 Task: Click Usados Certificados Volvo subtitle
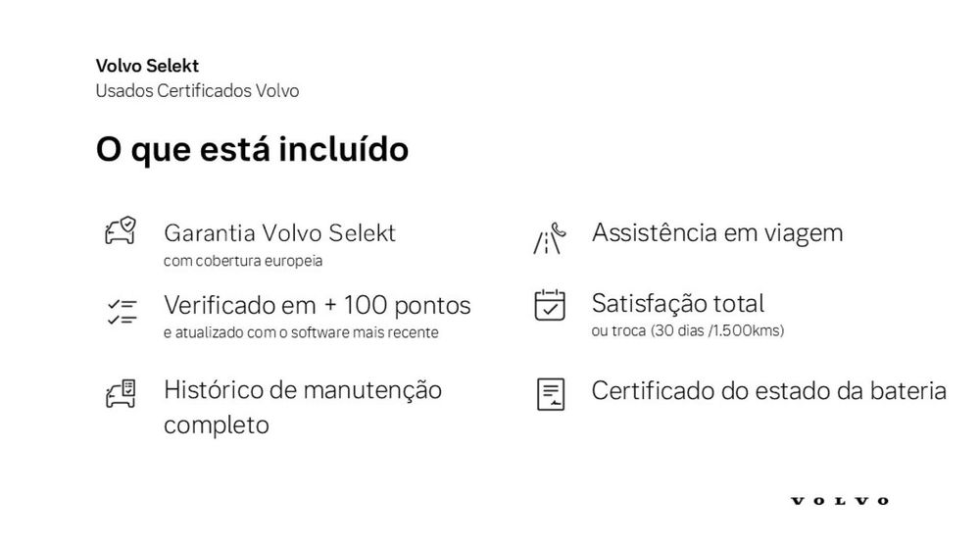(197, 90)
